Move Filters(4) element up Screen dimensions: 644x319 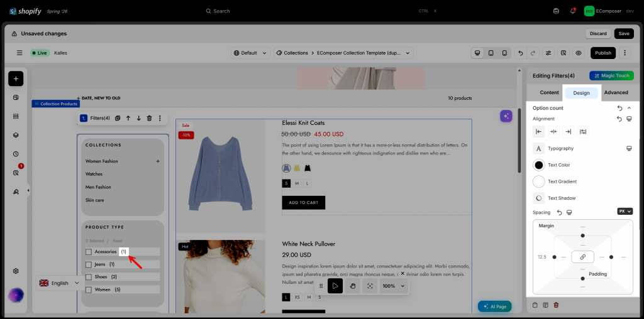point(128,118)
